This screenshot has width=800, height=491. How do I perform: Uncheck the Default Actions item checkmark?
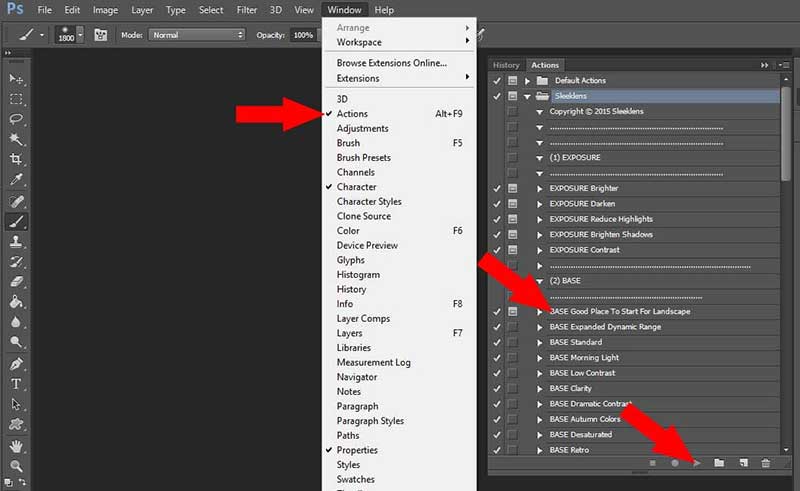(x=496, y=81)
